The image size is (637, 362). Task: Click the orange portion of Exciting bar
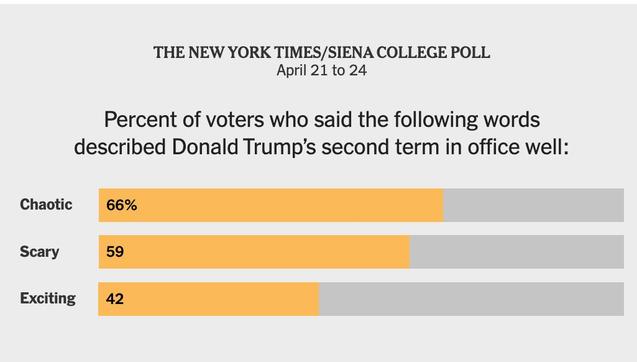(x=209, y=299)
